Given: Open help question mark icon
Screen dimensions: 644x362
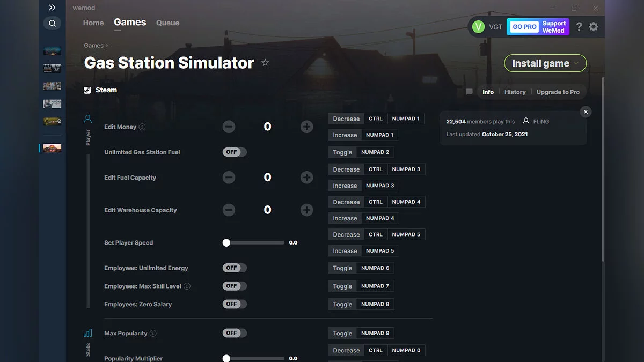Looking at the screenshot, I should [x=579, y=27].
